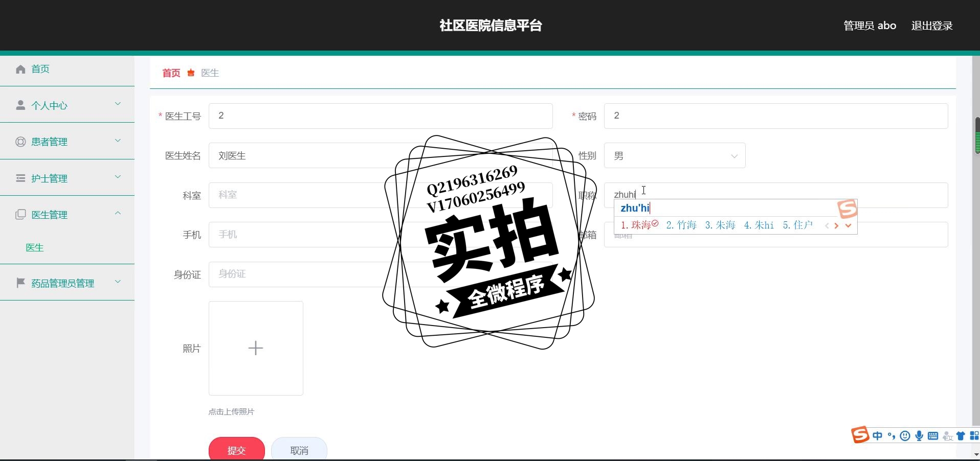This screenshot has width=980, height=461.
Task: Focus the 职称 field containing zhuhi
Action: (x=776, y=194)
